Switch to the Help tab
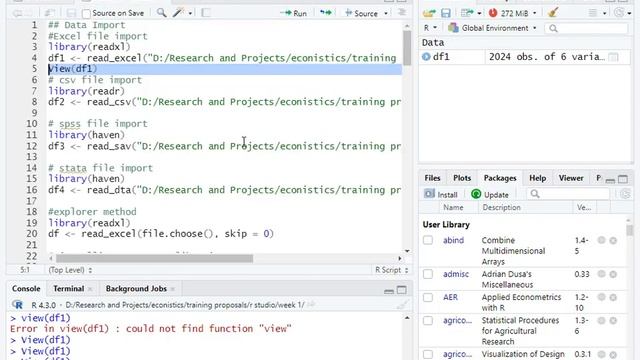The width and height of the screenshot is (640, 360). (x=538, y=178)
